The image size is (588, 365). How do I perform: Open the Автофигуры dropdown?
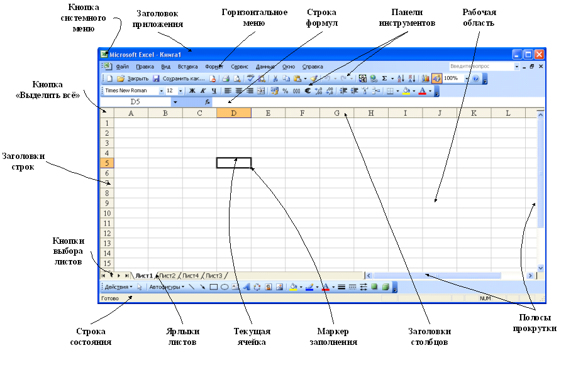(167, 287)
